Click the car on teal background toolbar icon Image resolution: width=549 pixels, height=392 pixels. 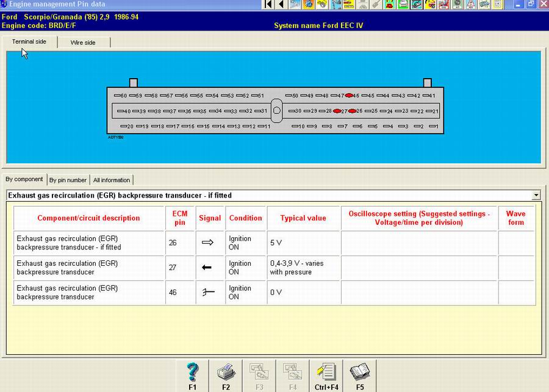(417, 4)
